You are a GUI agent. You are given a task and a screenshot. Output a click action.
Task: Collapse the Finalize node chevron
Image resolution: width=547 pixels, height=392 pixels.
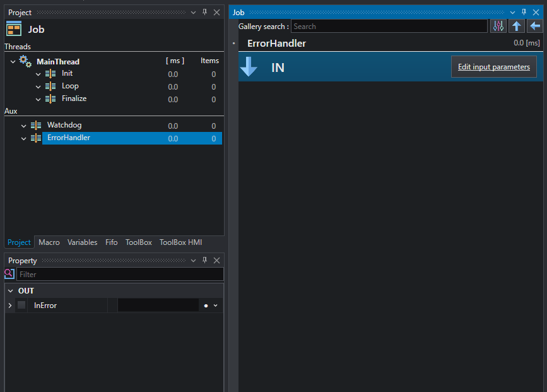[38, 100]
